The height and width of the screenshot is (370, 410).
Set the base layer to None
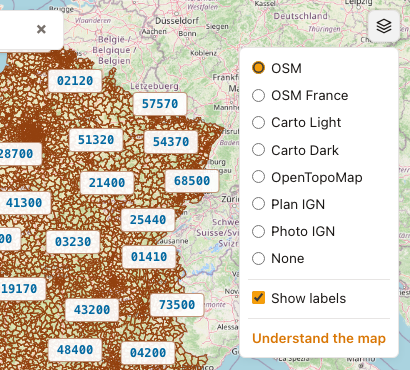pyautogui.click(x=258, y=258)
